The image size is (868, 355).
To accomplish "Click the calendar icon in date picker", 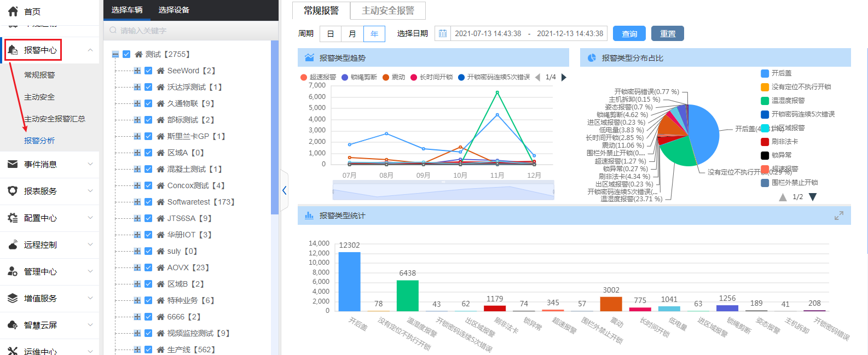I will click(443, 33).
